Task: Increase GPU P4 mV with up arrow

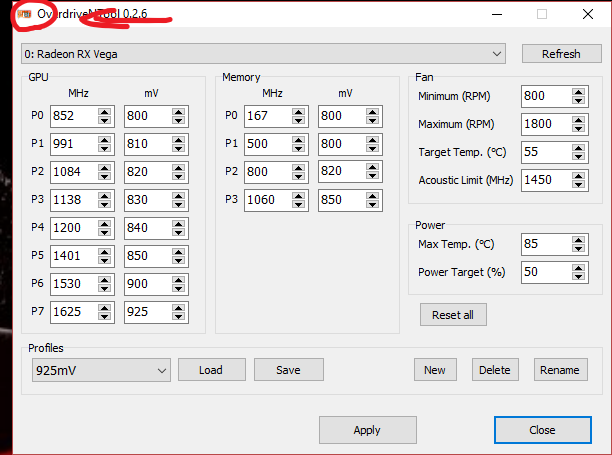Action: coord(178,224)
